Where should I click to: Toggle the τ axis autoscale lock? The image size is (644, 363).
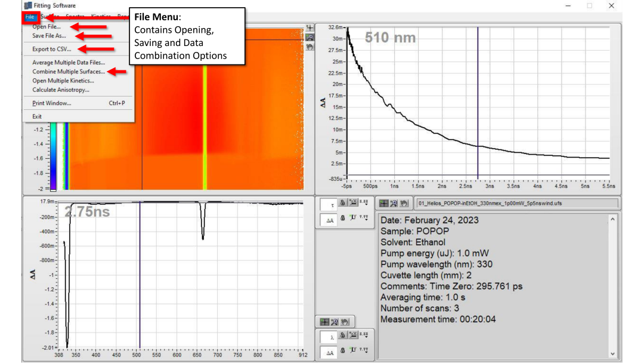pos(342,202)
